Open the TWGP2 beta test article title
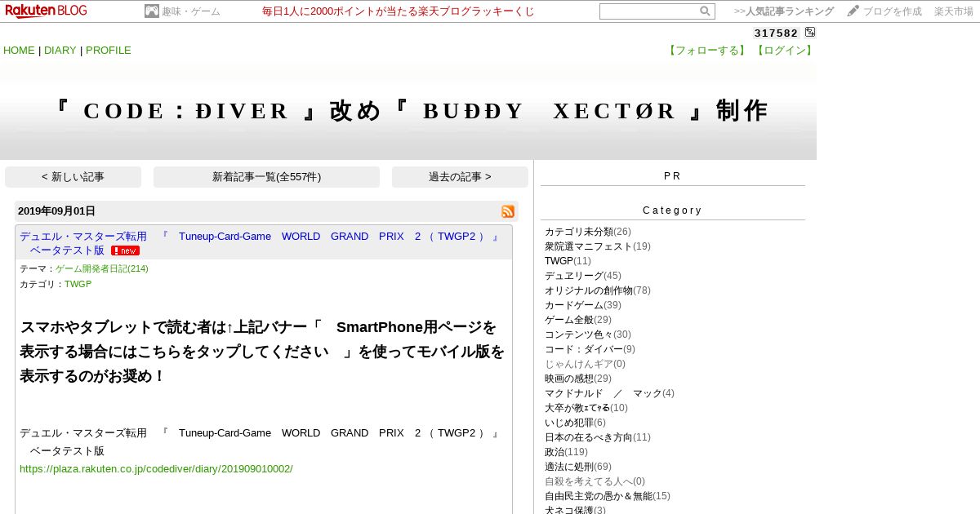 click(x=260, y=243)
